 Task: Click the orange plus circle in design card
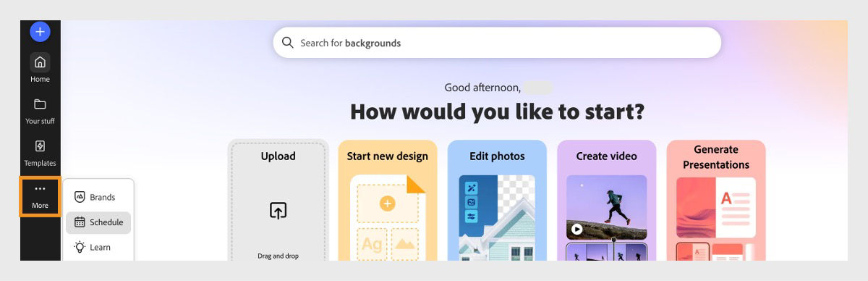click(388, 204)
